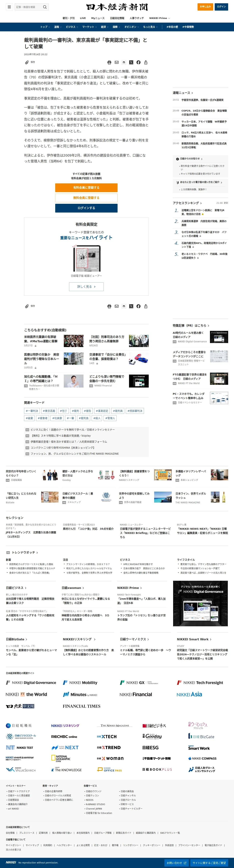Email the article via the envelope icon near the headline
Screen dimensions: 234x868
116,62
